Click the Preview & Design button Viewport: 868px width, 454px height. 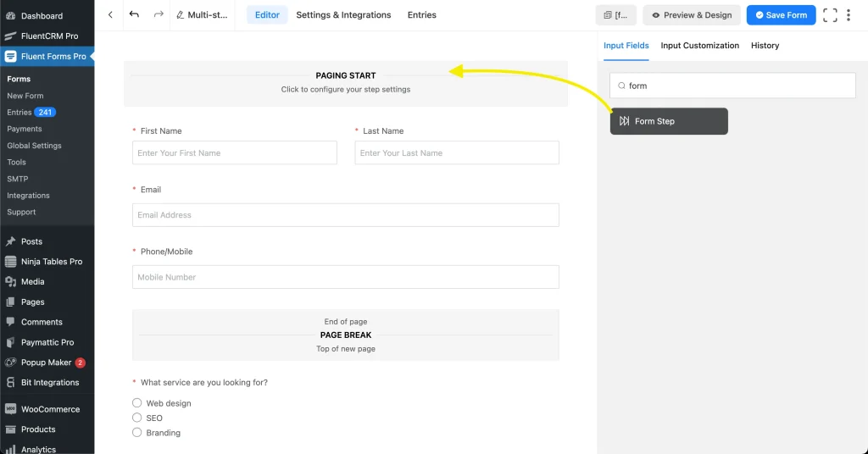(x=692, y=15)
